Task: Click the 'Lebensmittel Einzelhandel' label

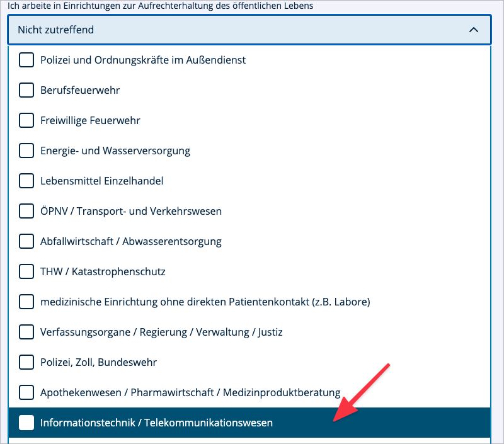Action: [x=101, y=181]
